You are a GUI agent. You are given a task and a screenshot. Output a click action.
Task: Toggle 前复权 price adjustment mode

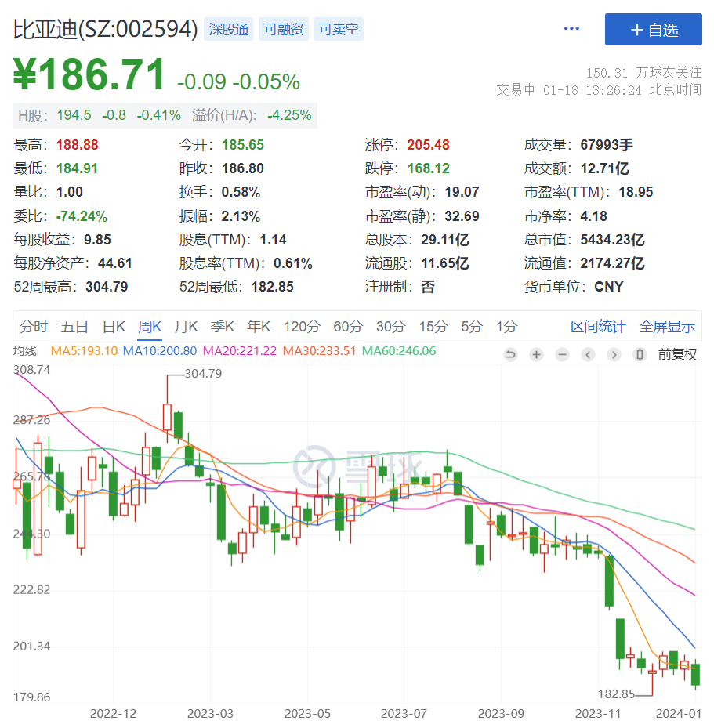(x=677, y=354)
